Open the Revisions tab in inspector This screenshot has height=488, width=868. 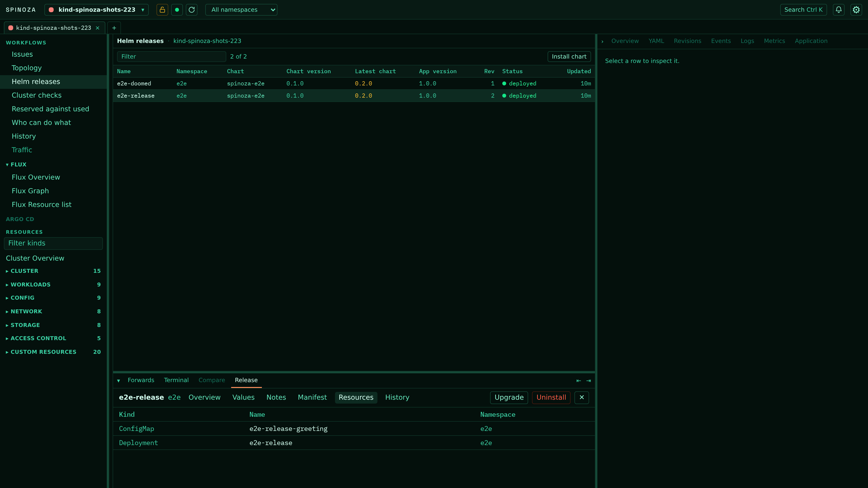tap(687, 41)
